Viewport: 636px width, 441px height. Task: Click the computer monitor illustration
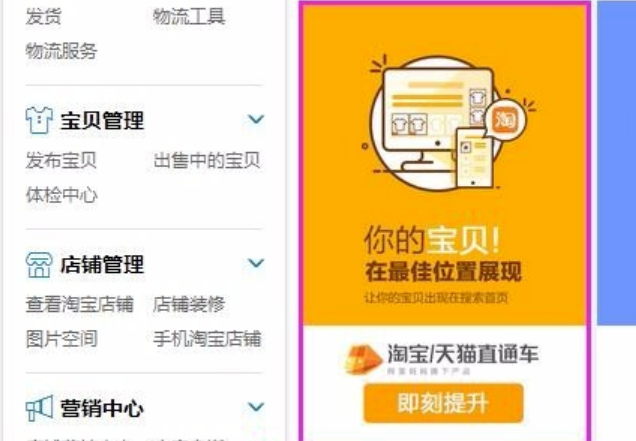pos(438,118)
